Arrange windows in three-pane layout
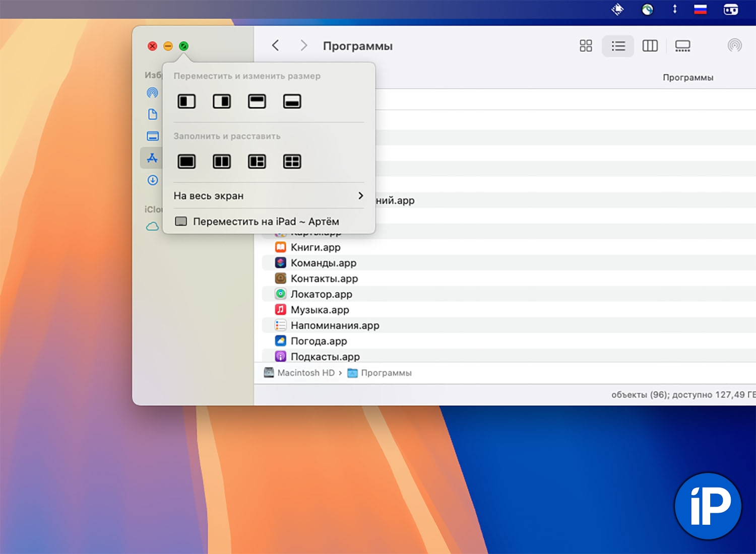This screenshot has height=554, width=756. pos(257,162)
